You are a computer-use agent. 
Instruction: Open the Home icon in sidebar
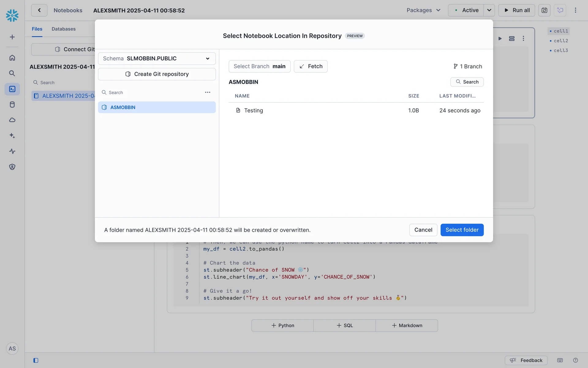12,58
